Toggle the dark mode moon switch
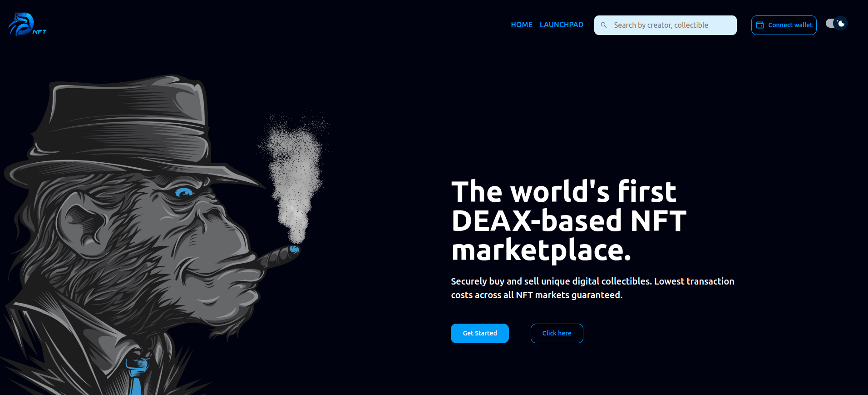868x395 pixels. (x=836, y=23)
